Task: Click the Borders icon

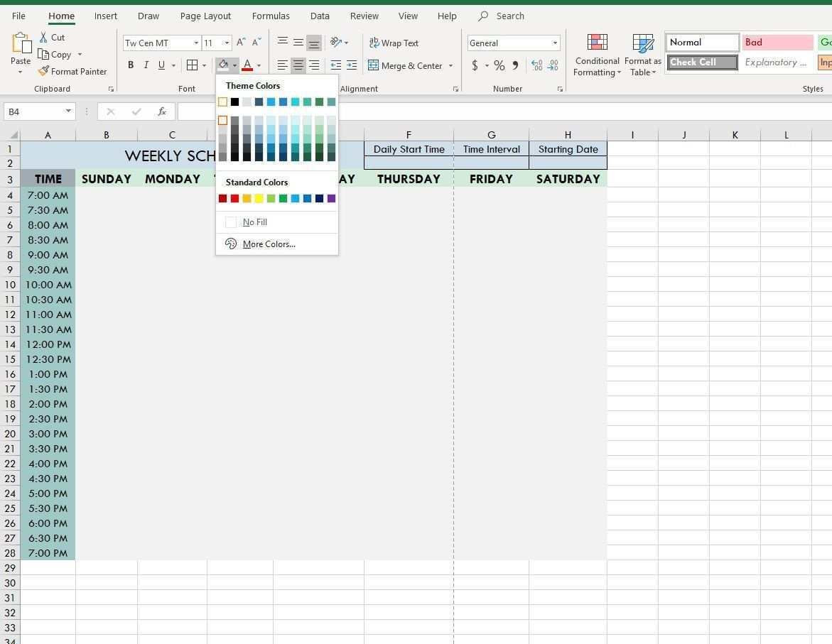Action: [192, 65]
